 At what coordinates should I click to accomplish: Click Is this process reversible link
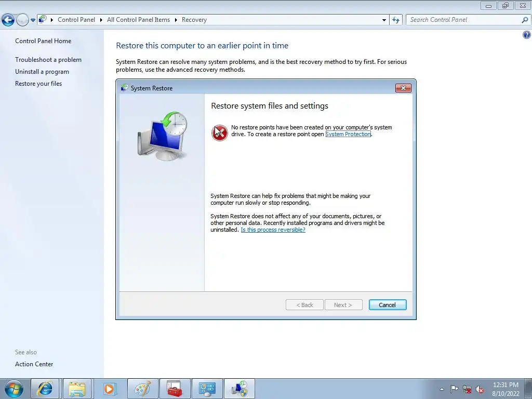[x=273, y=230]
